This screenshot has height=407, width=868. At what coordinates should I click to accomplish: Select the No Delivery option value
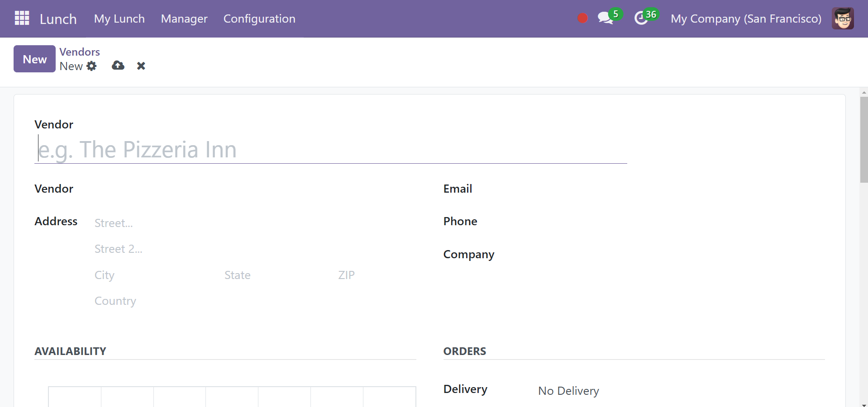point(568,391)
